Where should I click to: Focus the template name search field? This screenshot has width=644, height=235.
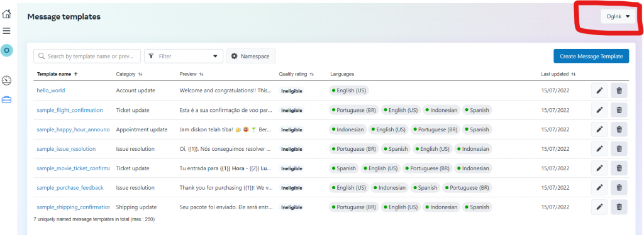(87, 56)
